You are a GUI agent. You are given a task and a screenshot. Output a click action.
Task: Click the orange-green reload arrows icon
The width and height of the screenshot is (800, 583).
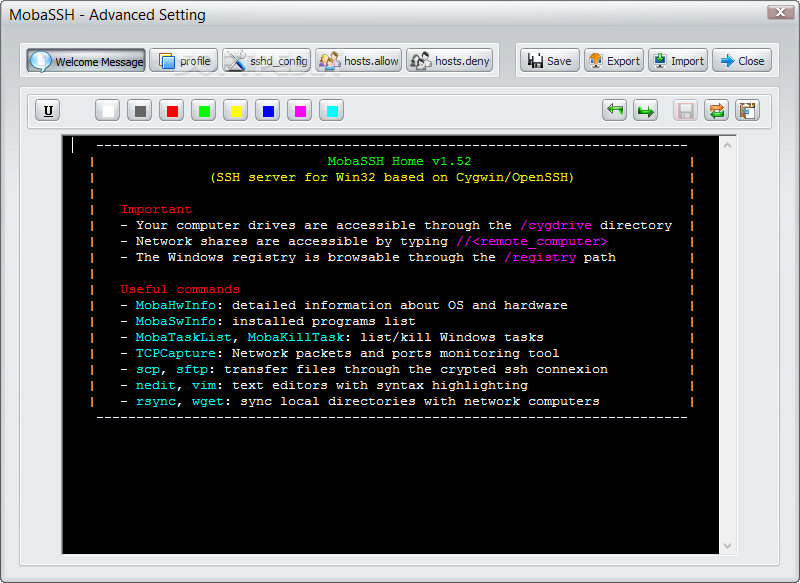pyautogui.click(x=716, y=110)
